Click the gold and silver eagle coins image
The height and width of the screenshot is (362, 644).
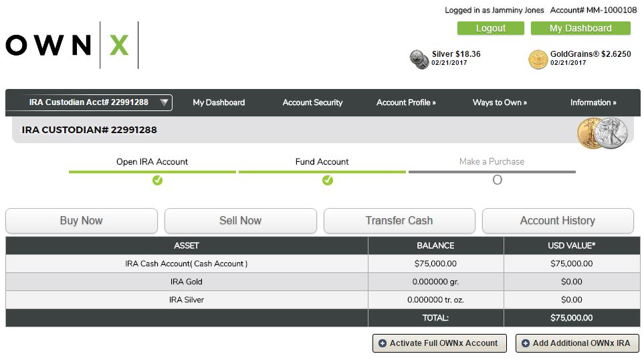[603, 132]
